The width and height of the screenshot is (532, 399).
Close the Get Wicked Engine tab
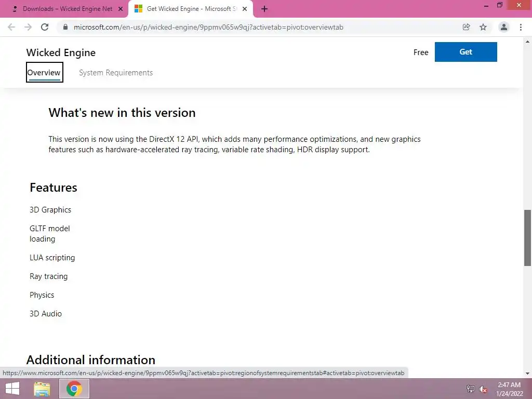click(x=245, y=9)
